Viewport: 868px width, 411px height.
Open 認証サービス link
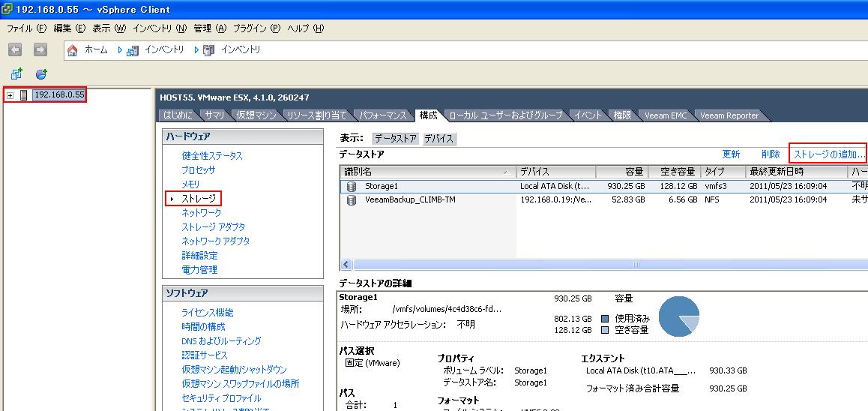click(205, 355)
